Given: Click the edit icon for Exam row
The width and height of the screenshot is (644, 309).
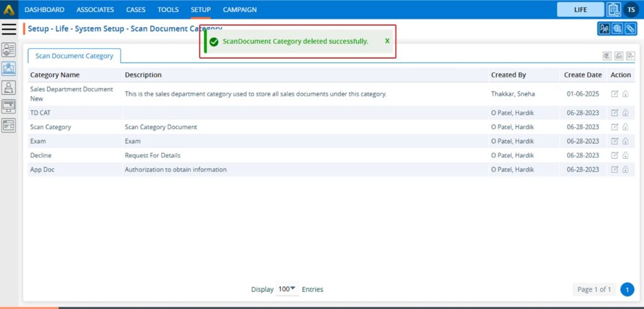Looking at the screenshot, I should point(615,142).
